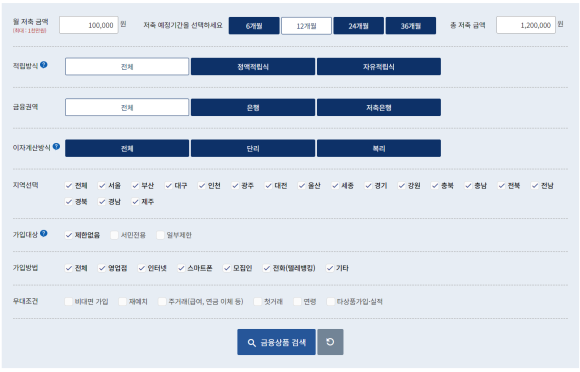
Task: Toggle the 강원 region checkbox
Action: coord(402,186)
